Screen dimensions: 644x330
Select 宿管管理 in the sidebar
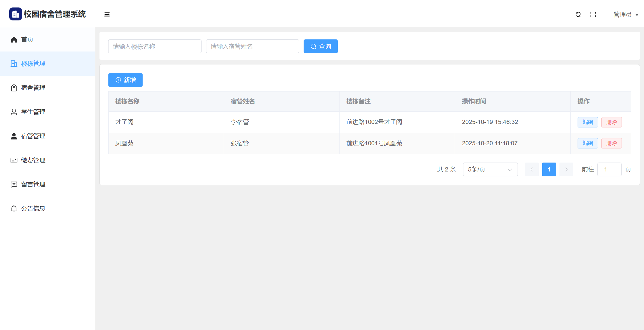click(33, 136)
